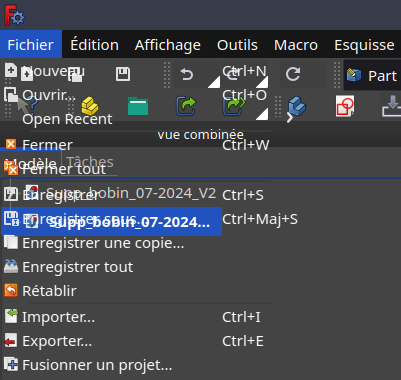Image resolution: width=401 pixels, height=380 pixels.
Task: Choose Enregistrer une copie...
Action: tap(136, 243)
